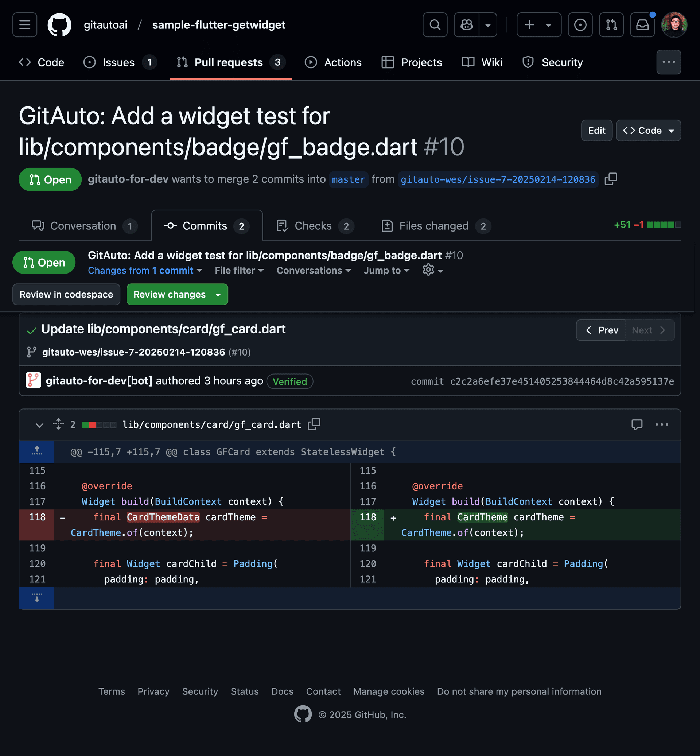Click the Review changes button
This screenshot has width=700, height=756.
170,294
